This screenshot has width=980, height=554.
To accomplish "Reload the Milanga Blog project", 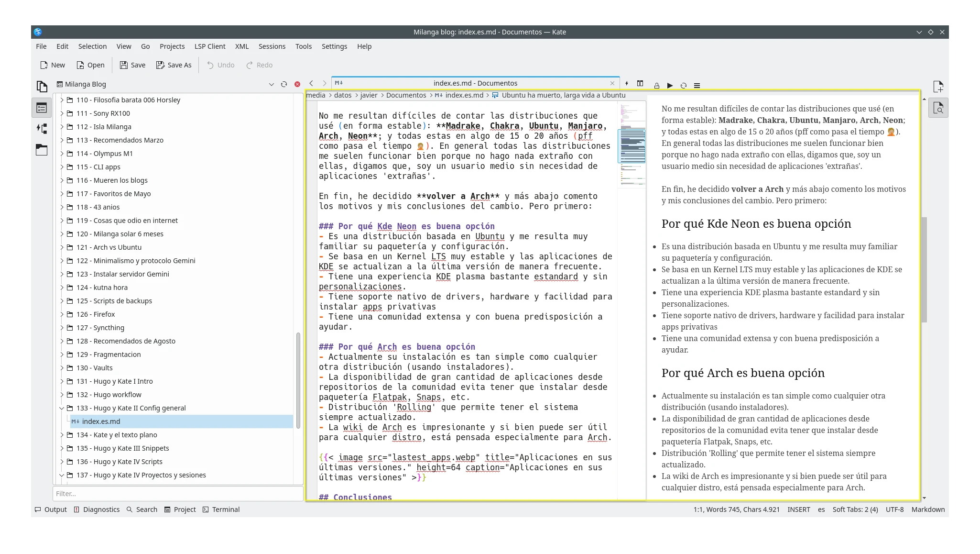I will (x=284, y=84).
